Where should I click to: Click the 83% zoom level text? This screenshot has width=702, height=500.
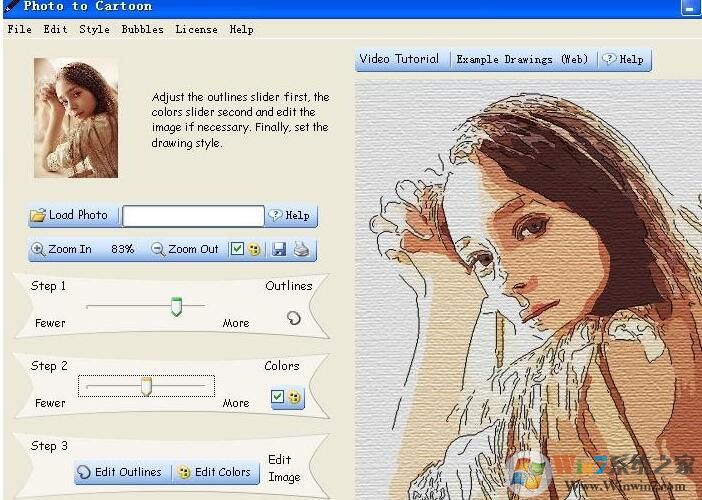pos(122,249)
